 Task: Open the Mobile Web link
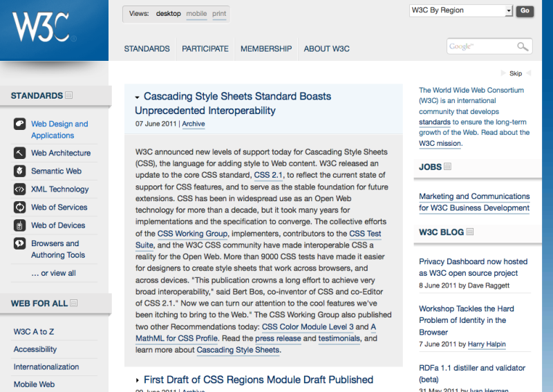tap(34, 384)
